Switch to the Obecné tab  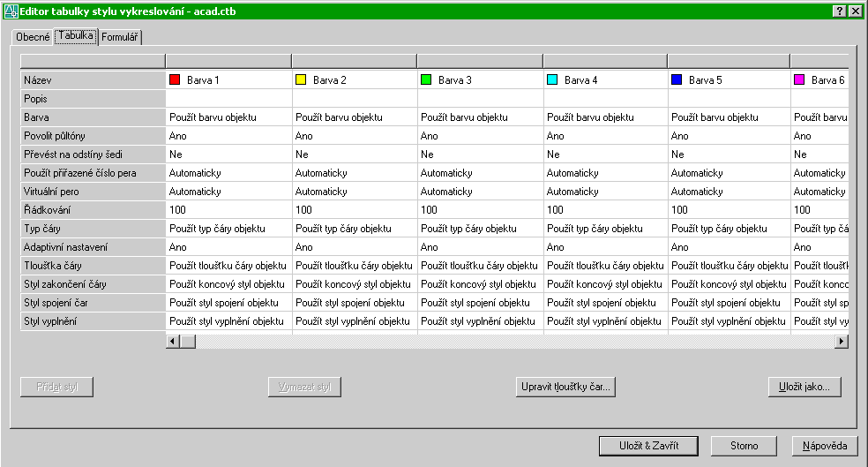[33, 38]
